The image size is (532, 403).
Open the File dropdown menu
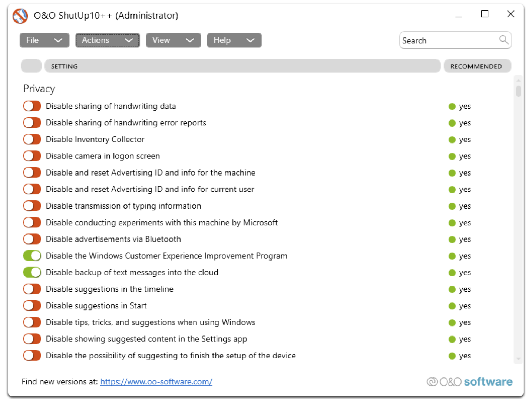[44, 40]
